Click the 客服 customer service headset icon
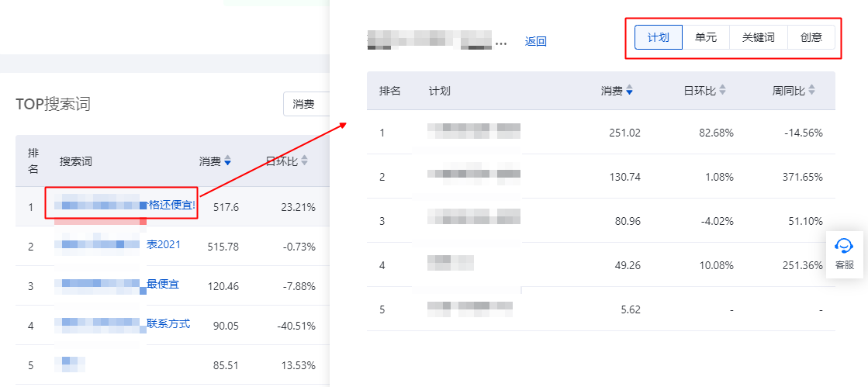 tap(844, 246)
